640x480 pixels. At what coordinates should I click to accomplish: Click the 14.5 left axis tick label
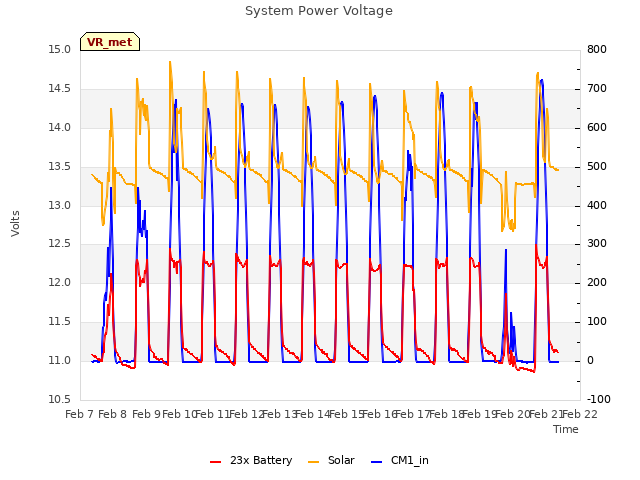pos(60,89)
